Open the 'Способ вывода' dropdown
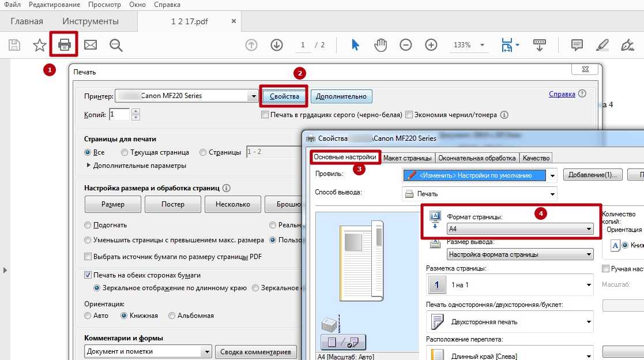 coord(552,194)
